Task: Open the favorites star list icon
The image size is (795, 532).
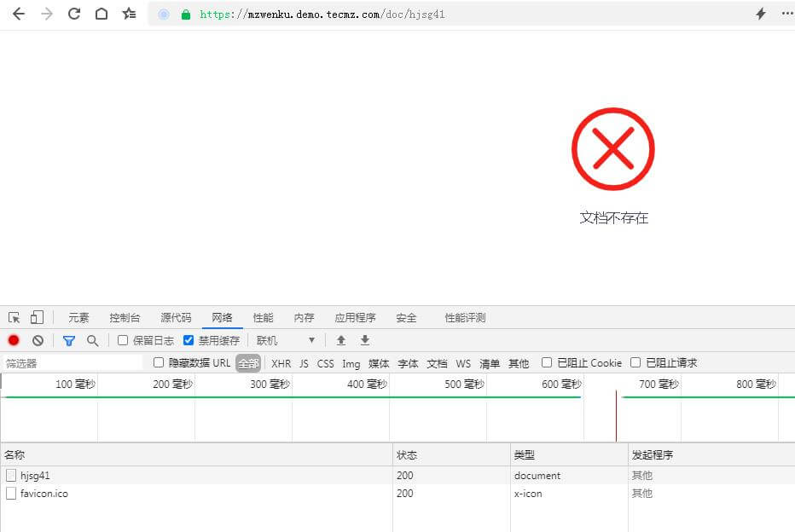Action: point(129,14)
